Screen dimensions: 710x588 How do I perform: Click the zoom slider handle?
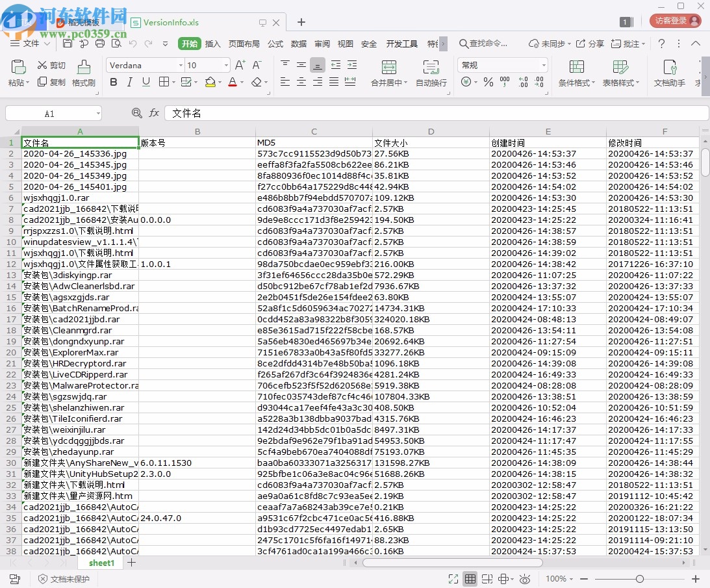coord(639,579)
